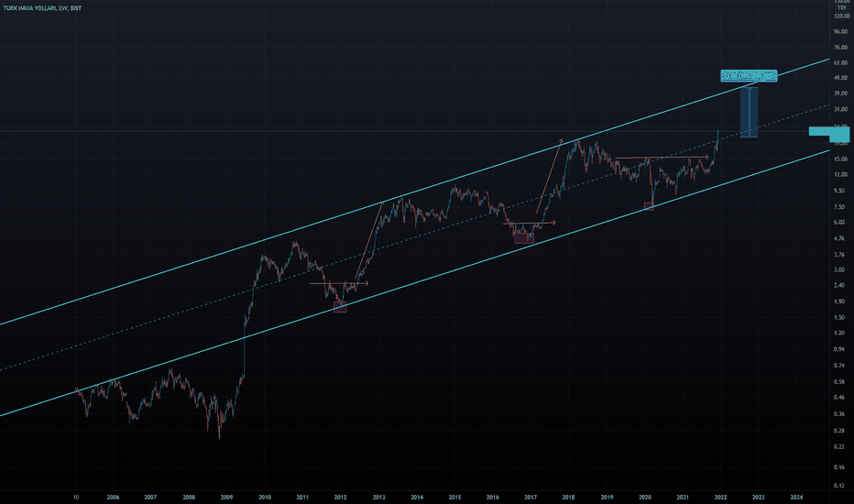Click the 9.50 price axis label

[840, 191]
